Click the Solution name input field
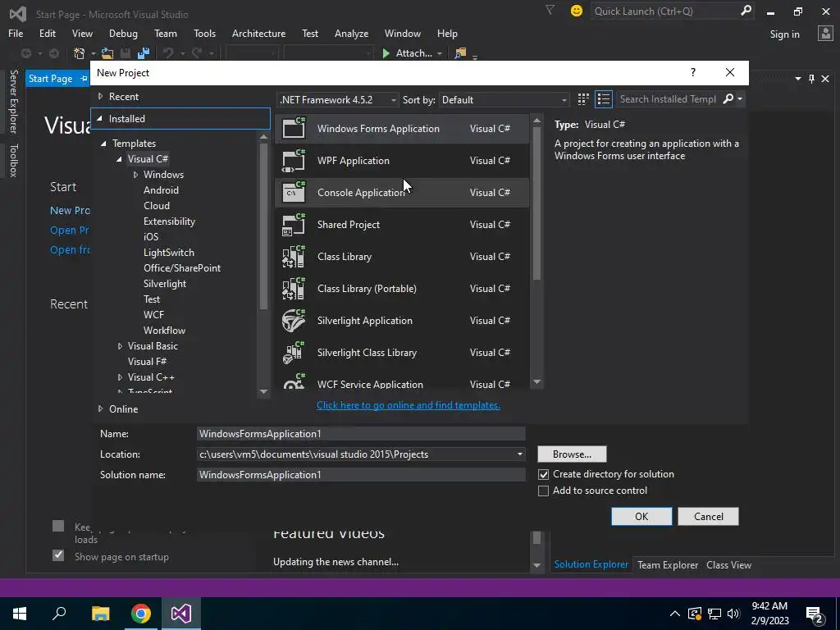Image resolution: width=840 pixels, height=630 pixels. pos(361,475)
